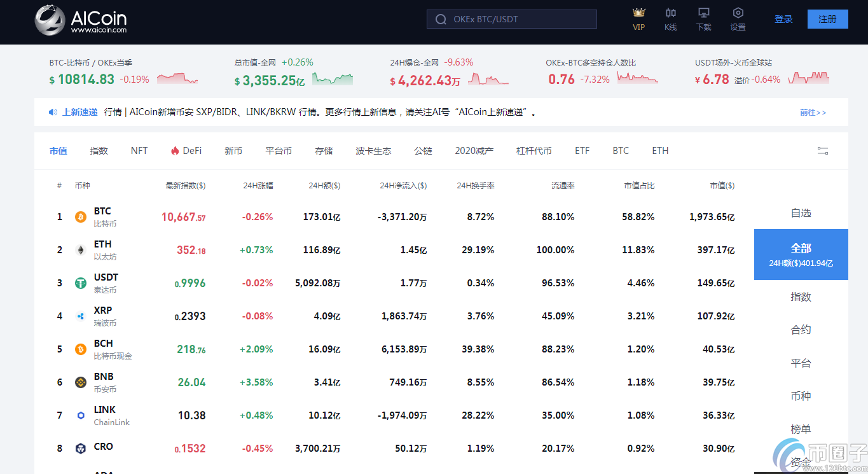Select the 指数 tab in top row
The width and height of the screenshot is (868, 474).
click(99, 151)
